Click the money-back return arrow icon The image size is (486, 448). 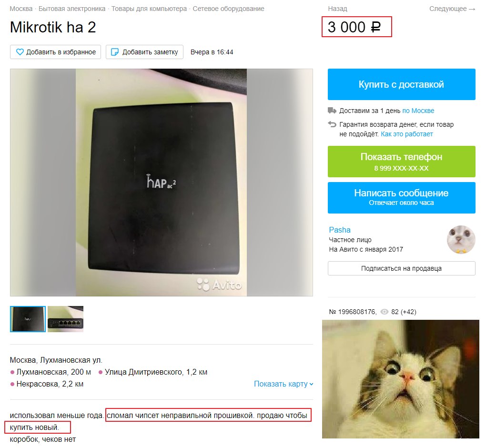point(332,124)
